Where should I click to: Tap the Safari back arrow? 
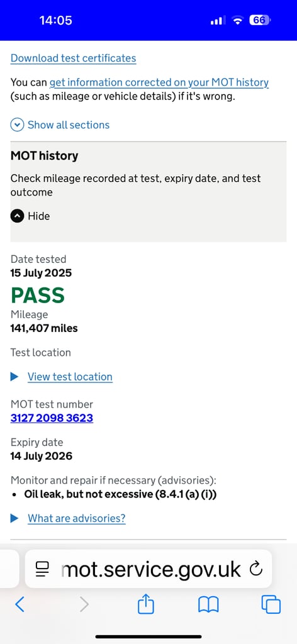pos(20,604)
